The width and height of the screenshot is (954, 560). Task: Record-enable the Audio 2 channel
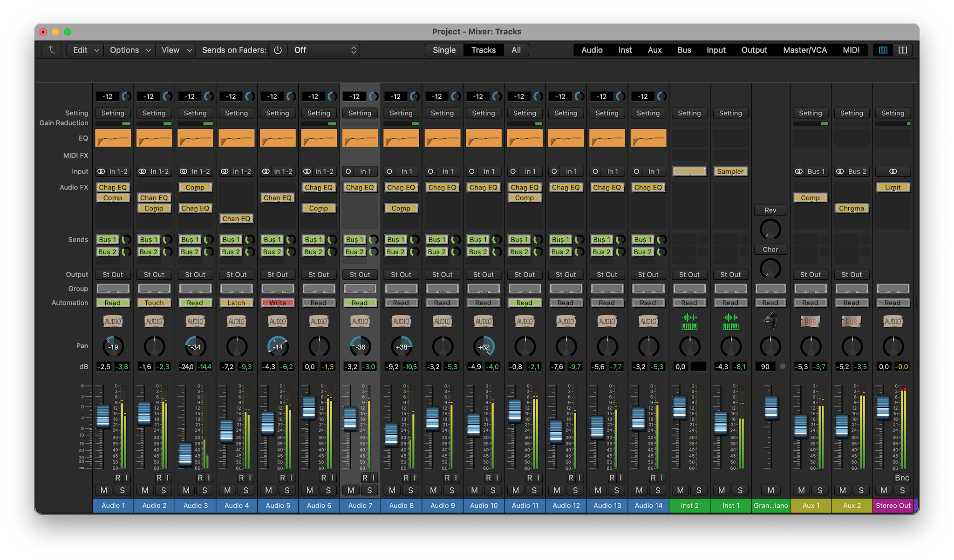159,478
